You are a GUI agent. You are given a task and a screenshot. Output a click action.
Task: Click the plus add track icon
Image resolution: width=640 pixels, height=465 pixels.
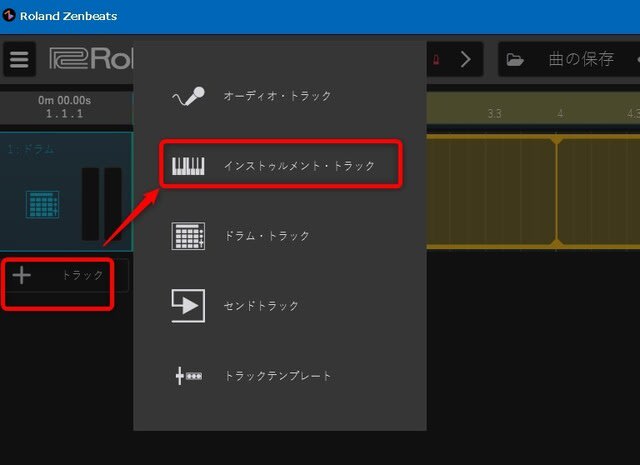point(21,275)
